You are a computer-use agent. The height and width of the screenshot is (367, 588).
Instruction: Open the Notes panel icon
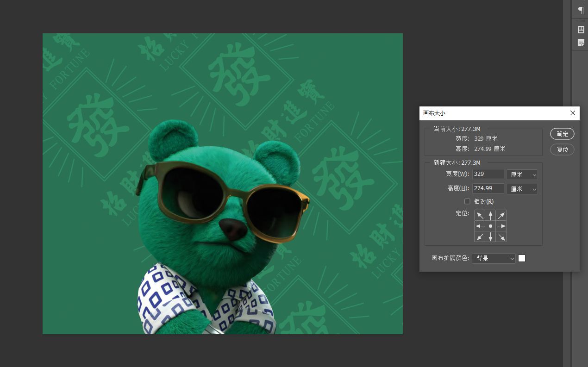tap(581, 43)
